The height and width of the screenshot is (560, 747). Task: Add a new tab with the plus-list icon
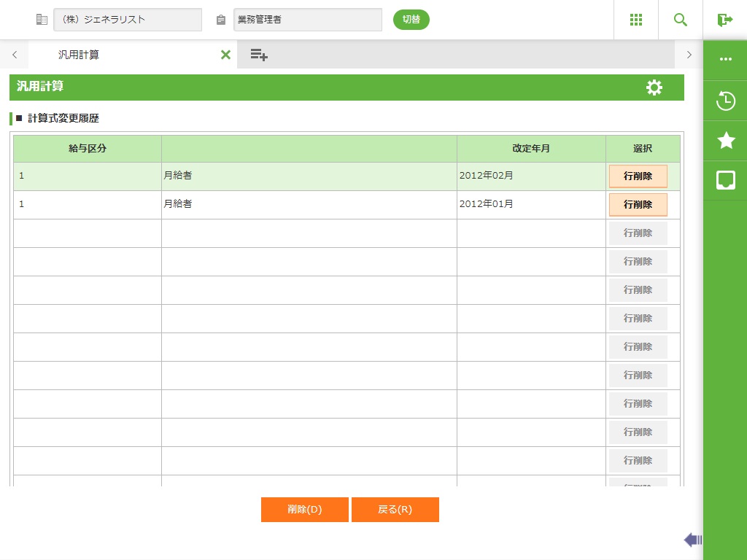tap(259, 55)
